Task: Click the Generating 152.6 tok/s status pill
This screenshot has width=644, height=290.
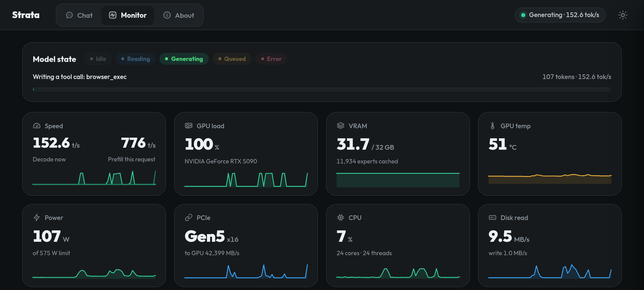Action: click(x=560, y=15)
